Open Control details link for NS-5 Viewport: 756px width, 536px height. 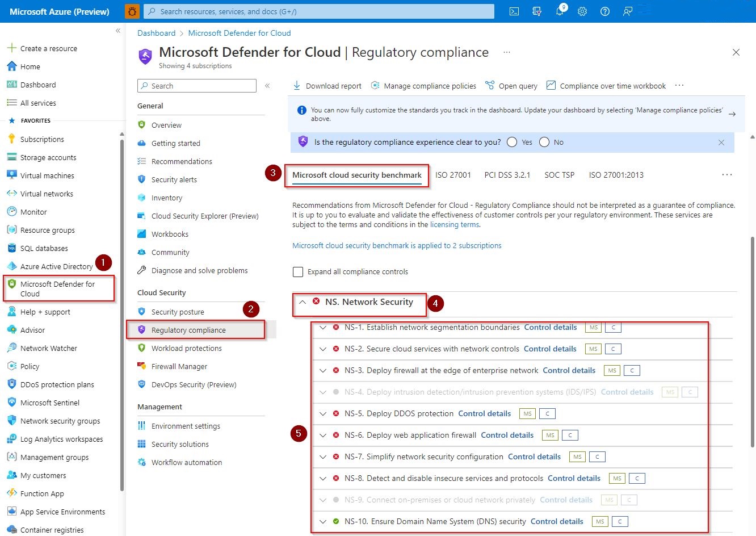pyautogui.click(x=484, y=414)
